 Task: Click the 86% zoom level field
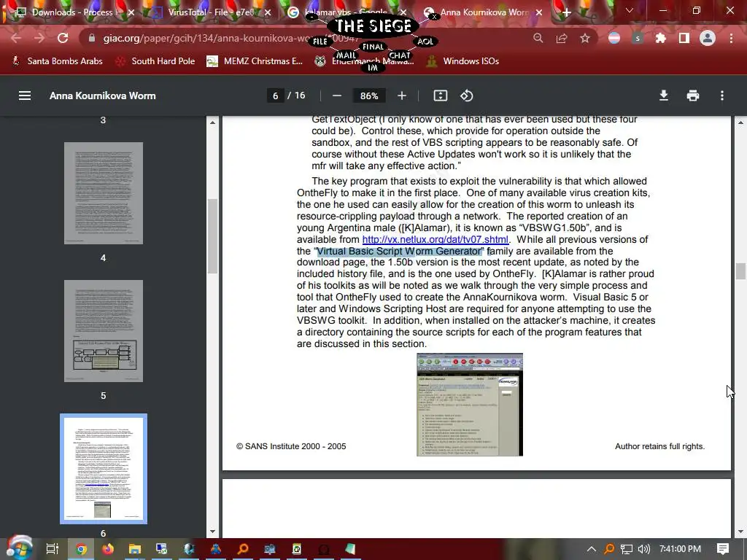(369, 96)
